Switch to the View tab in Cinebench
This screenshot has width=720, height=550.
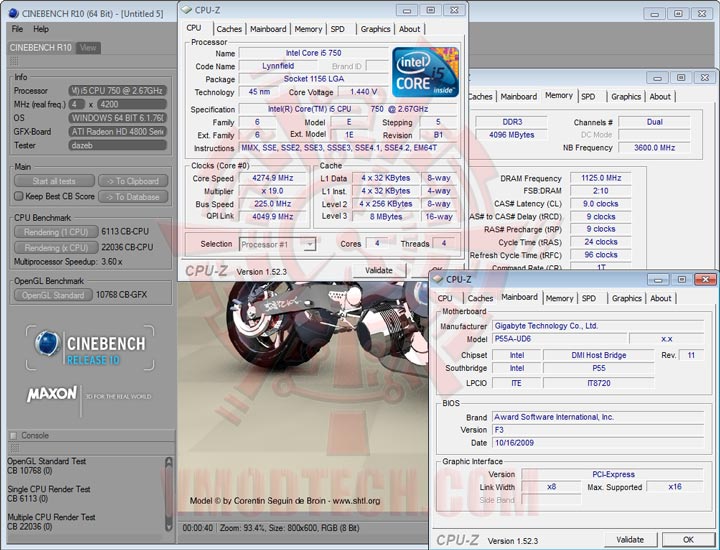point(89,47)
